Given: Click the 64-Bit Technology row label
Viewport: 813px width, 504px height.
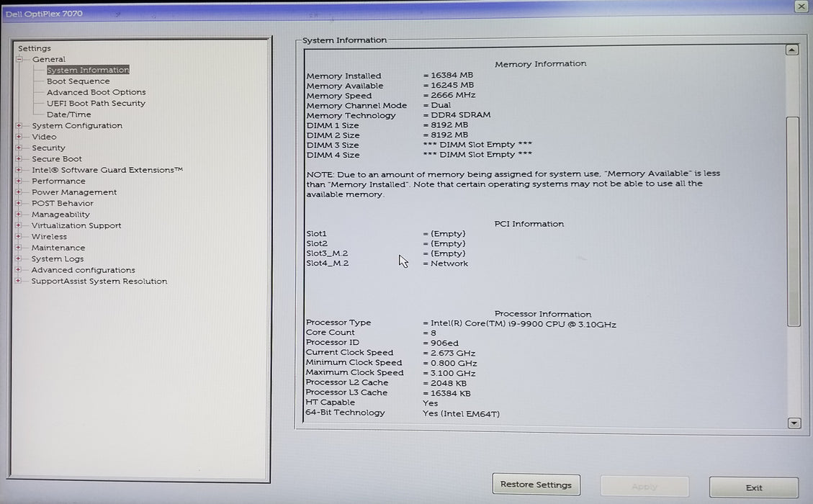Looking at the screenshot, I should coord(346,413).
